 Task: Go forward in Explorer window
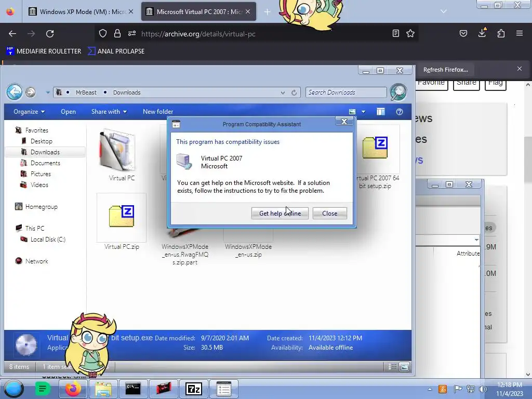(x=31, y=92)
